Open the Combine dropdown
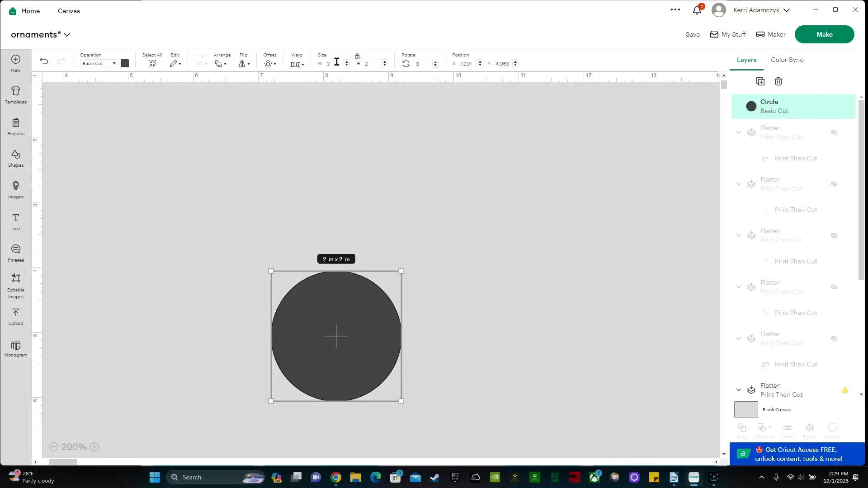 [764, 427]
